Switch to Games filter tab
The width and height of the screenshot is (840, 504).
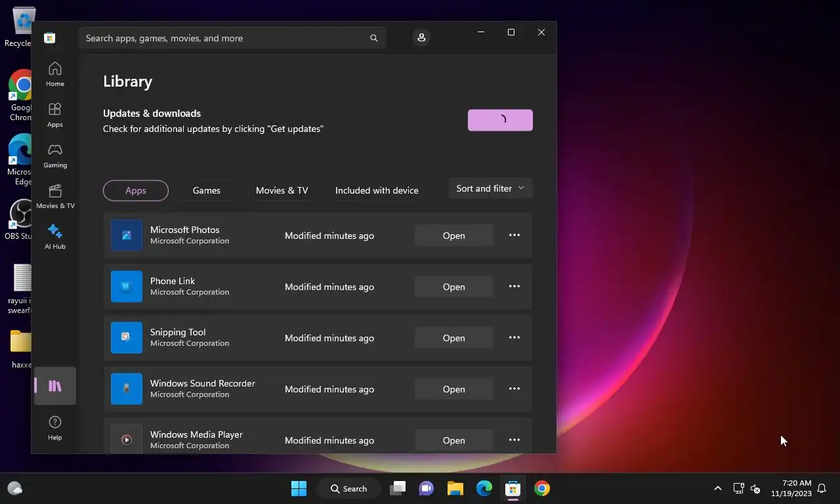[x=207, y=190]
